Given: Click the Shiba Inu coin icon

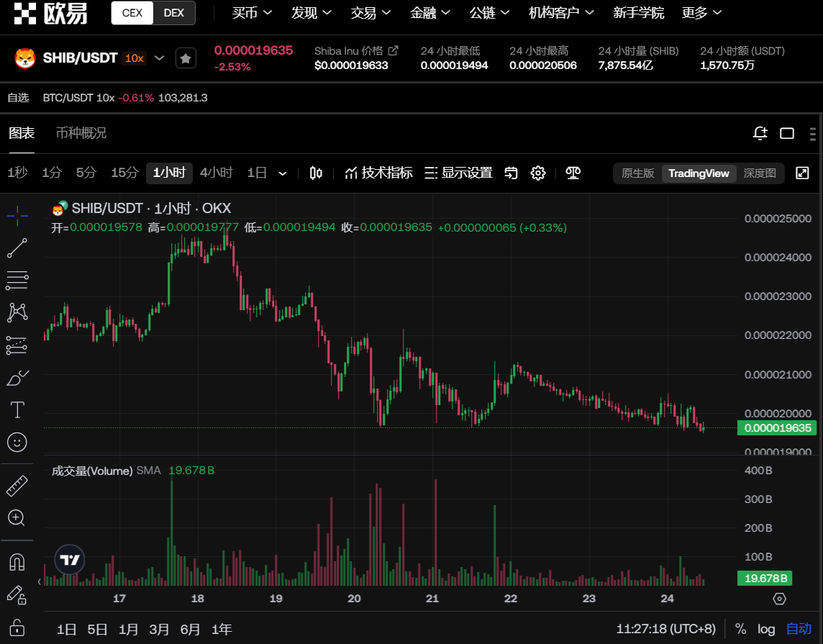Looking at the screenshot, I should point(25,58).
